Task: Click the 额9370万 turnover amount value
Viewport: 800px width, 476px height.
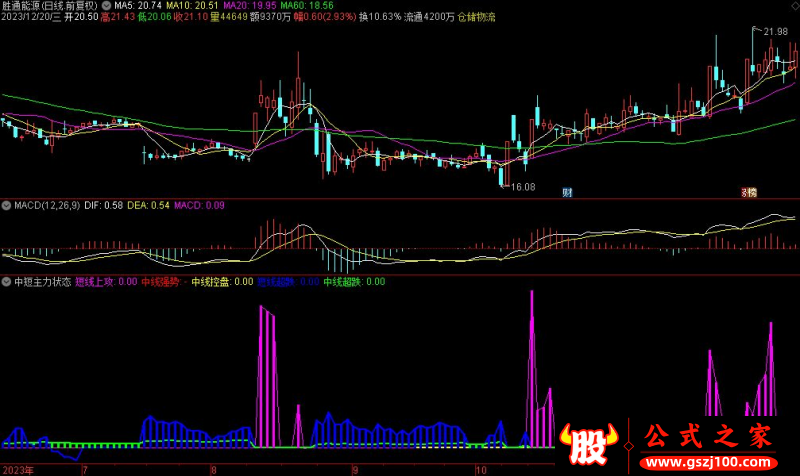Action: point(270,17)
